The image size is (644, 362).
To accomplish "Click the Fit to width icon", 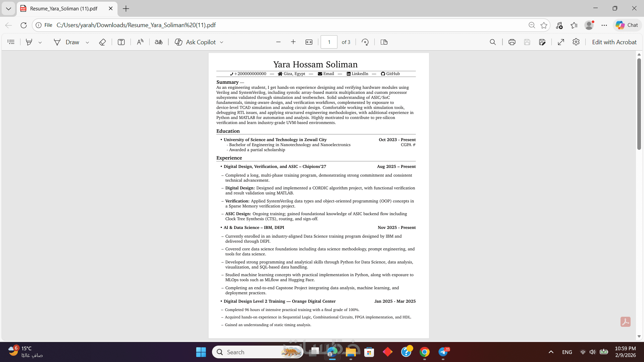I will [x=309, y=42].
